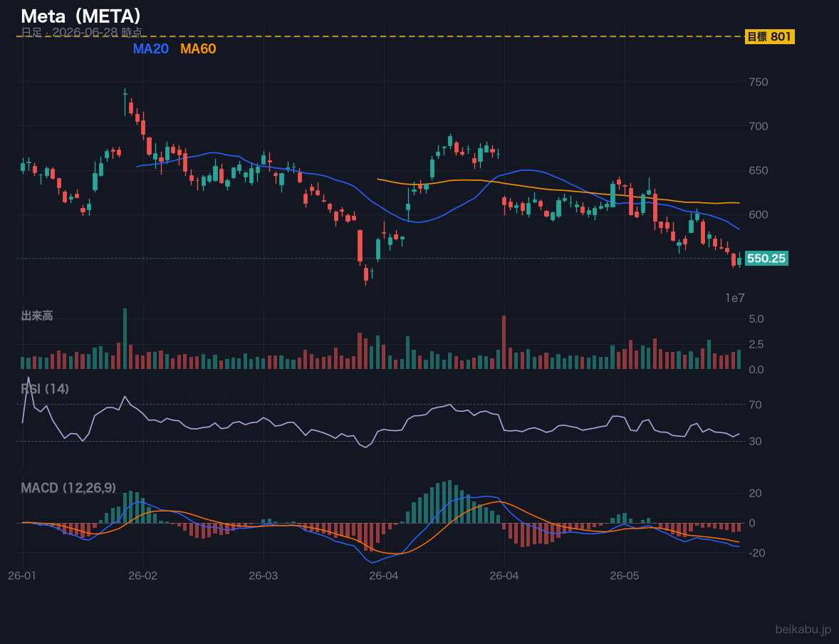Click the 30 RSI axis value
The width and height of the screenshot is (839, 644).
coord(755,441)
